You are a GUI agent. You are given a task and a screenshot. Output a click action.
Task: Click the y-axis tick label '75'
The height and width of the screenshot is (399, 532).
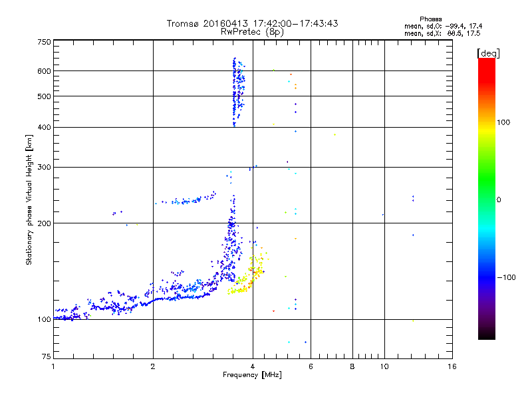pos(47,356)
